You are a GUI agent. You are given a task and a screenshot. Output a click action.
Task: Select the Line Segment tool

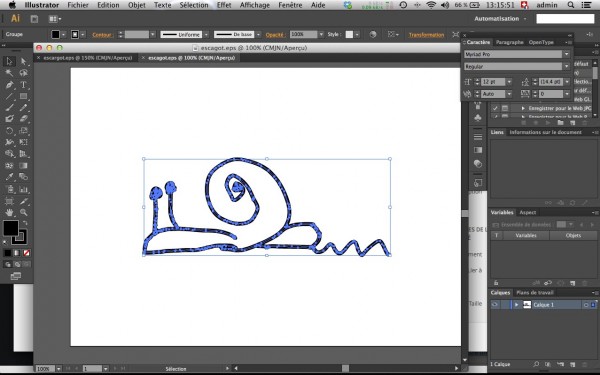click(x=9, y=96)
